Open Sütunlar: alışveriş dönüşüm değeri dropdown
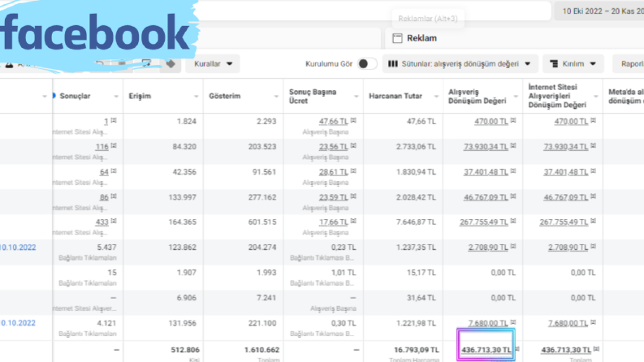Screen dimensions: 644x362 click(460, 63)
